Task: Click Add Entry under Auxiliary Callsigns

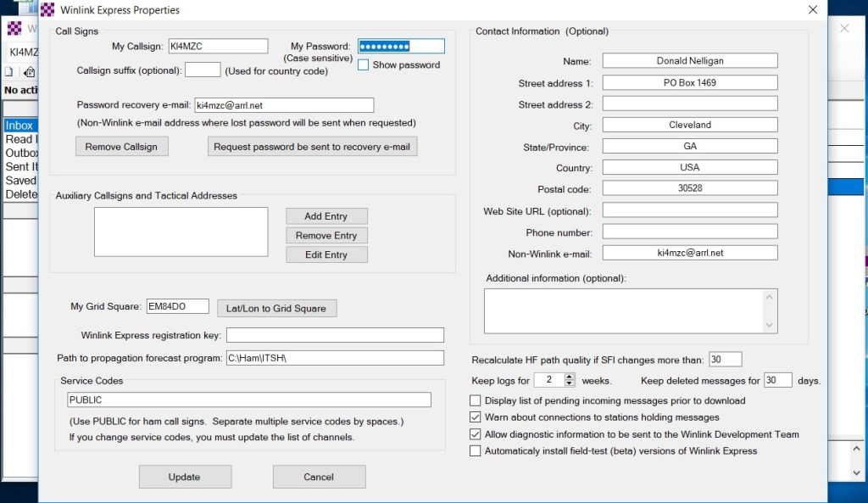Action: (326, 215)
